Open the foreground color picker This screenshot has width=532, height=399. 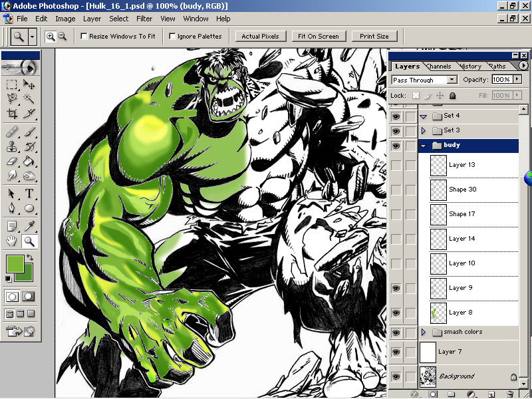tap(14, 263)
